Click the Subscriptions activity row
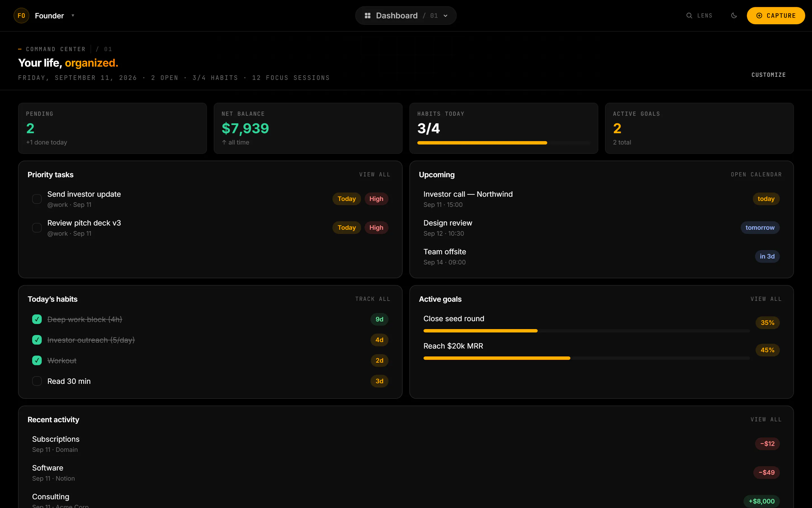The height and width of the screenshot is (508, 812). pos(406,444)
